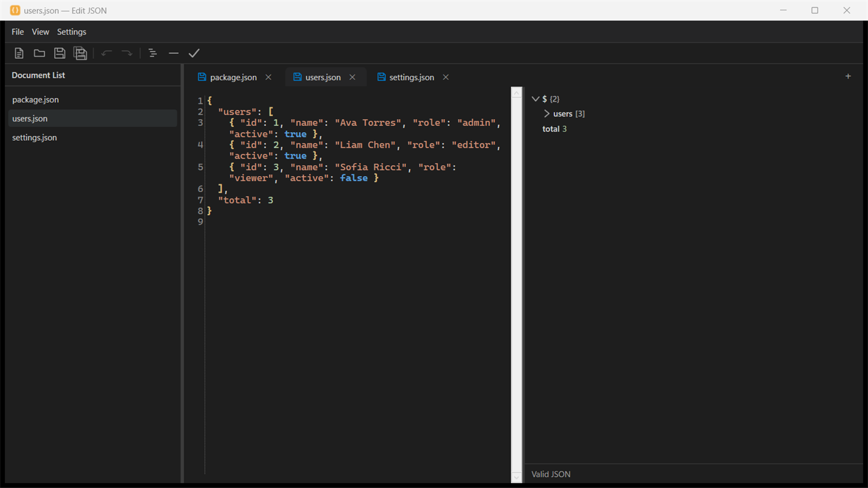Image resolution: width=868 pixels, height=488 pixels.
Task: Validate the JSON with the checkmark icon
Action: pos(194,53)
